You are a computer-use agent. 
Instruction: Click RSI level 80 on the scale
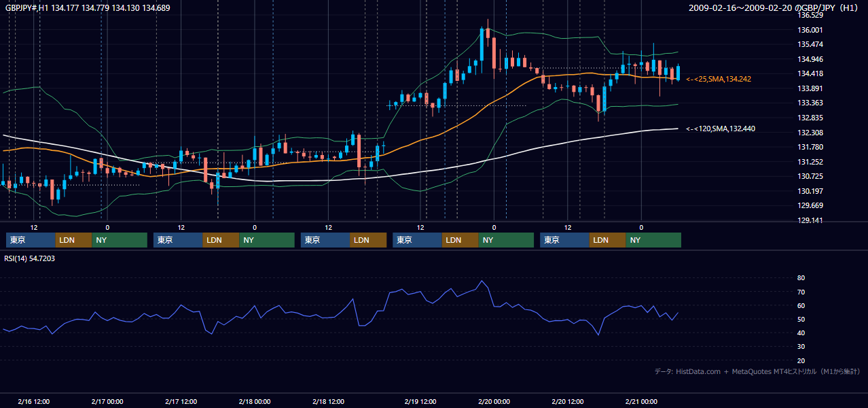(801, 278)
